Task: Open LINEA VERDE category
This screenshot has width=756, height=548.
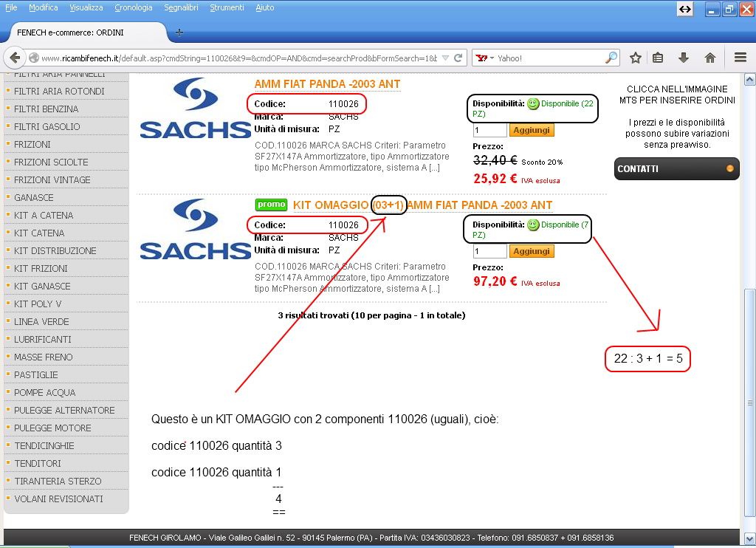Action: (x=41, y=322)
